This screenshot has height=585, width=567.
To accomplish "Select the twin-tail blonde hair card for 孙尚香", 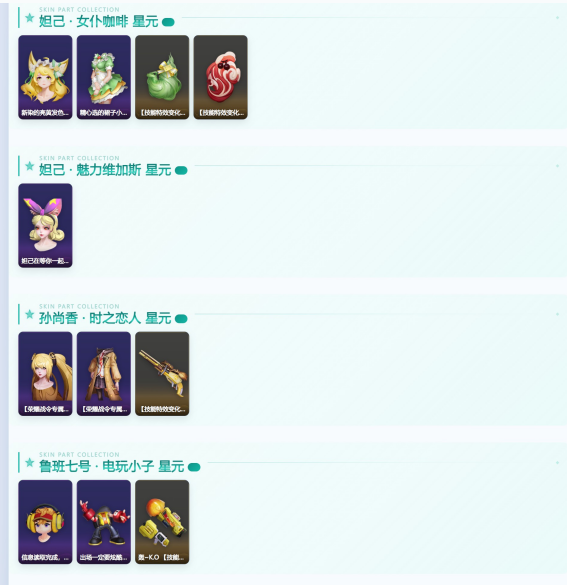I will tap(45, 373).
